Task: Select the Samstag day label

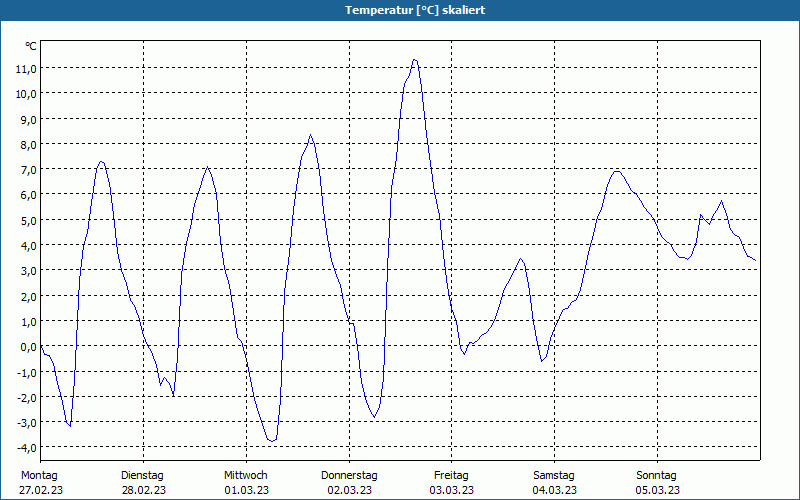Action: click(554, 475)
